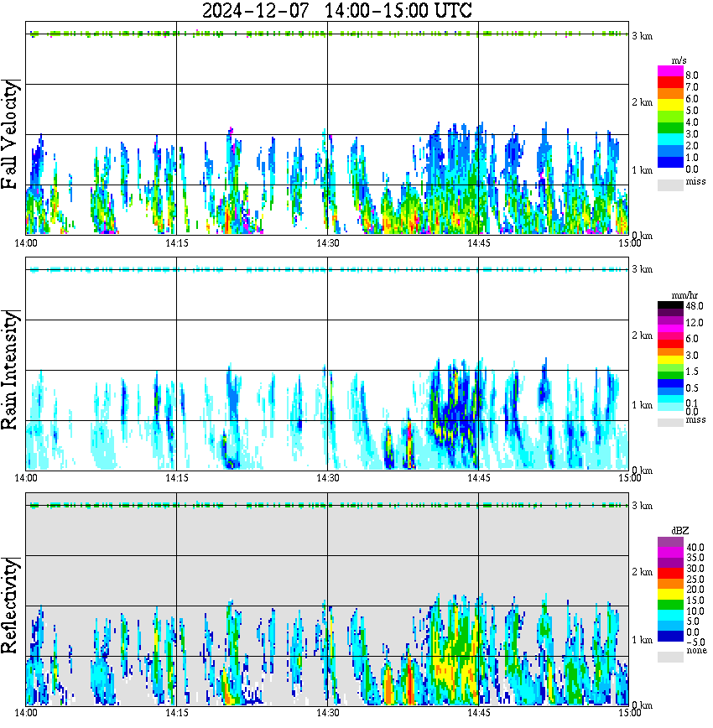Click 14:15 tick under Reflectivity panel
The image size is (713, 728).
pos(176,713)
